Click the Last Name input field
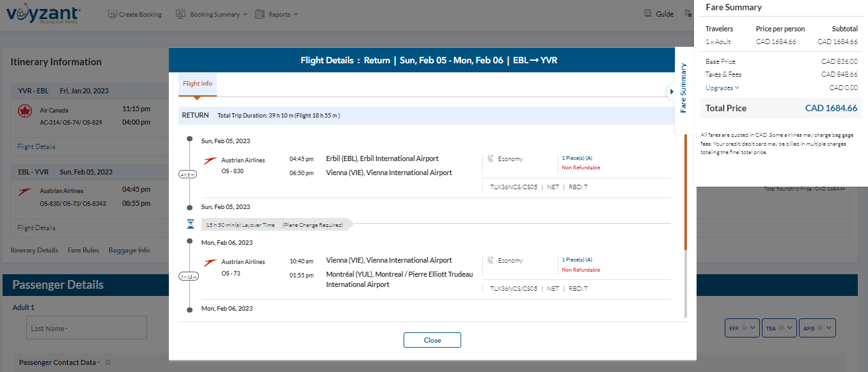 tap(86, 328)
